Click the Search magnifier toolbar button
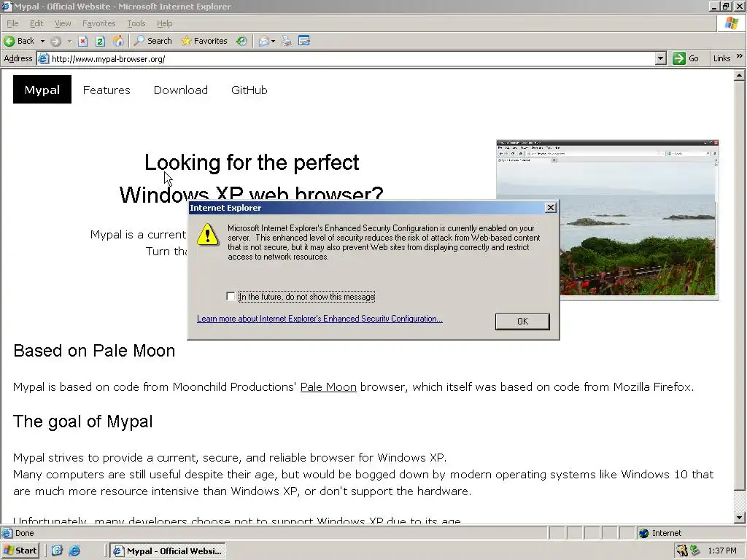 pyautogui.click(x=153, y=41)
